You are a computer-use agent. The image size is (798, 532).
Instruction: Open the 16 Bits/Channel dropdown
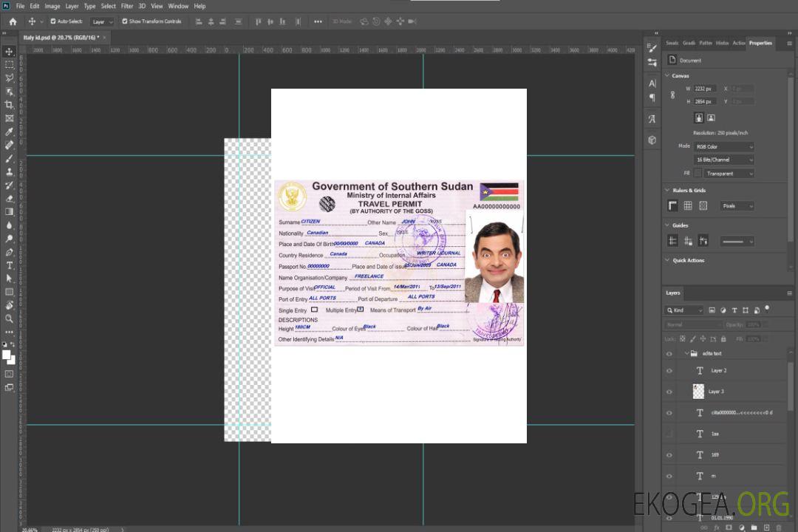(724, 160)
